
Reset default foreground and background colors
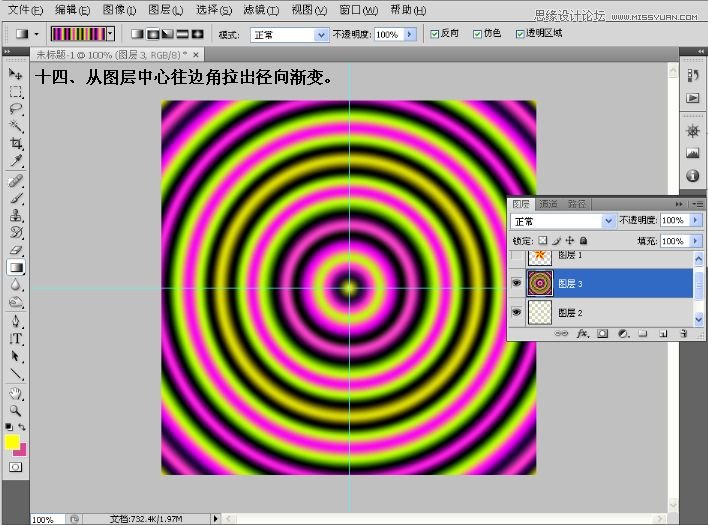click(x=9, y=427)
